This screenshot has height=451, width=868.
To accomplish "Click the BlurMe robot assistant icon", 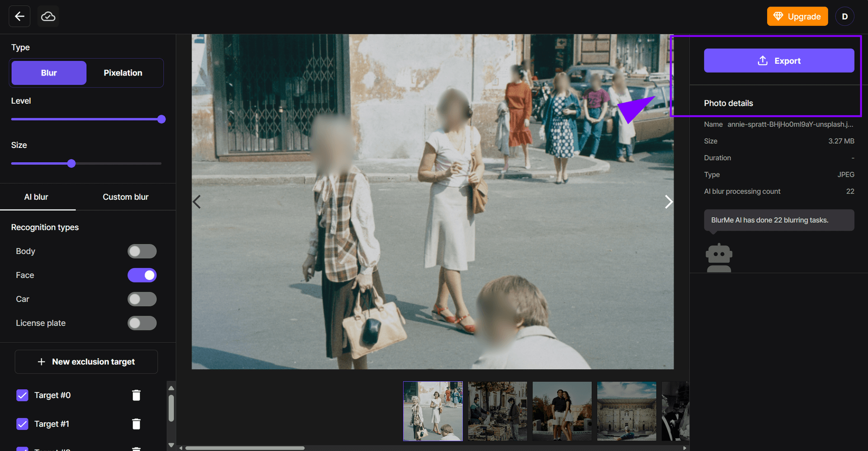I will point(719,258).
